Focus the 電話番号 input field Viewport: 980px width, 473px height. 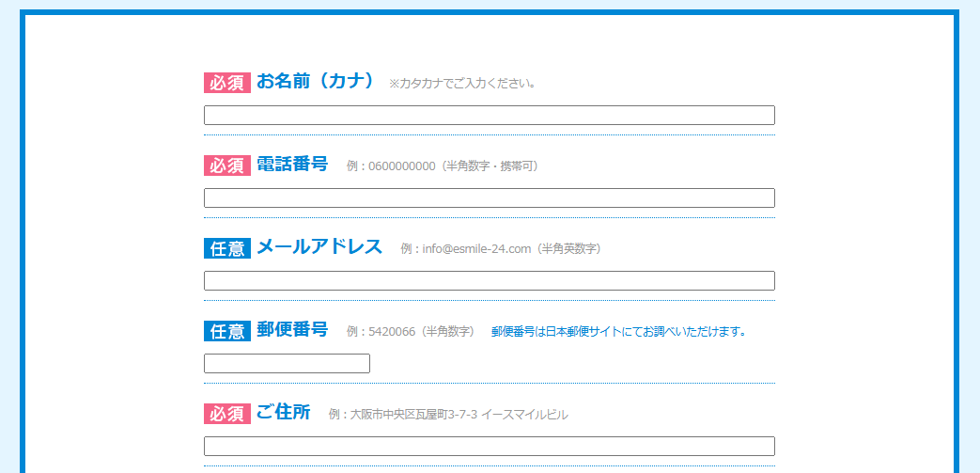[489, 198]
